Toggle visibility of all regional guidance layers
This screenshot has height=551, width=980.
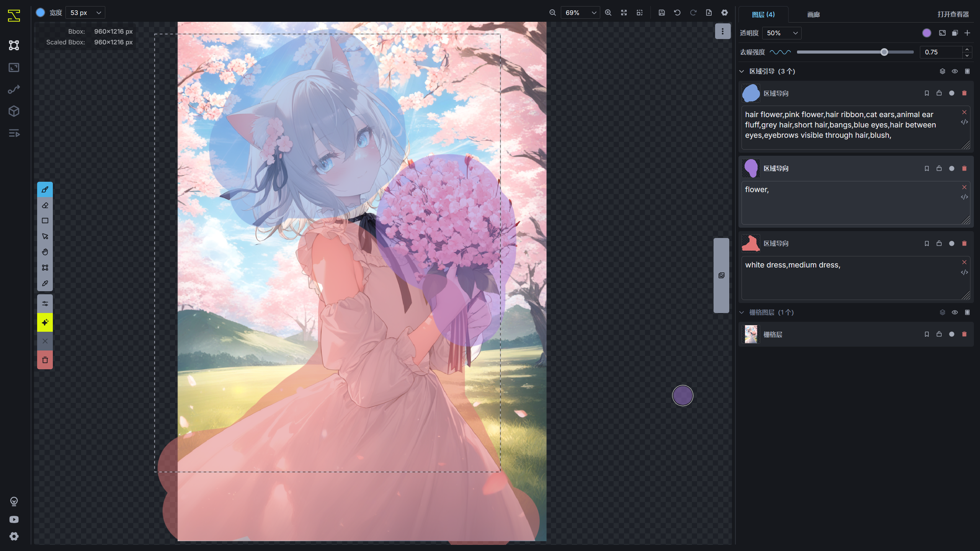(x=955, y=71)
